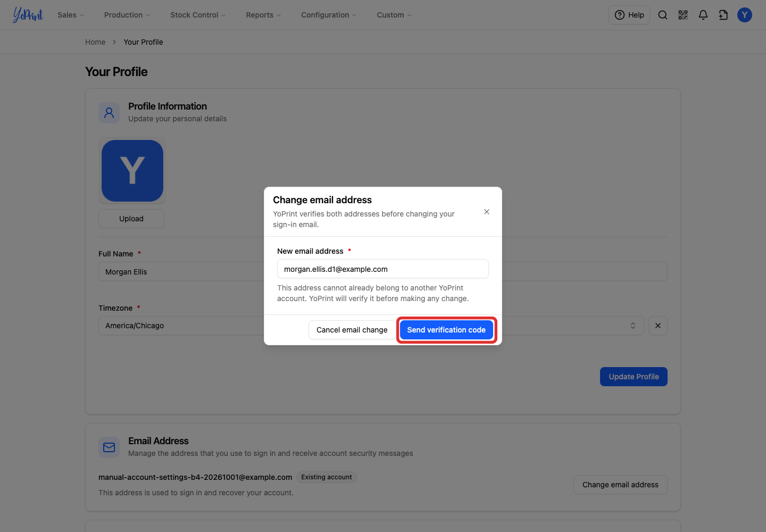
Task: Open the search icon in header
Action: click(663, 15)
